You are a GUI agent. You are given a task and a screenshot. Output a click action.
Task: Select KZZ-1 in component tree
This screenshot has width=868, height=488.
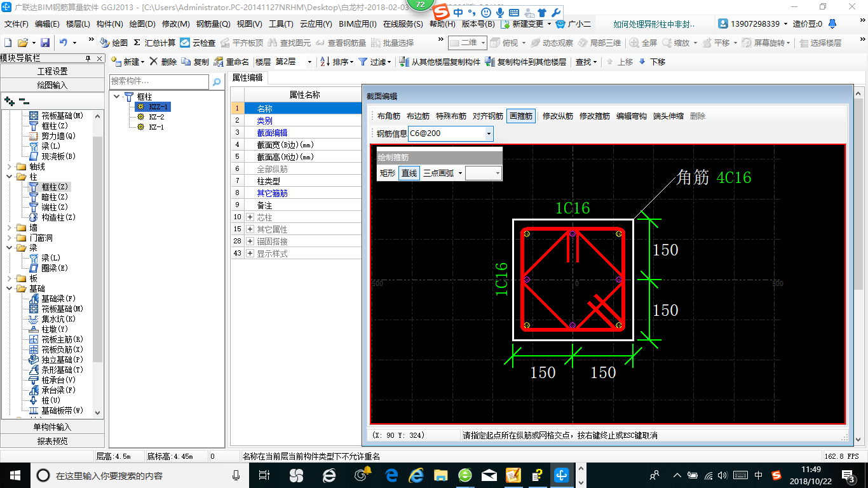click(159, 107)
